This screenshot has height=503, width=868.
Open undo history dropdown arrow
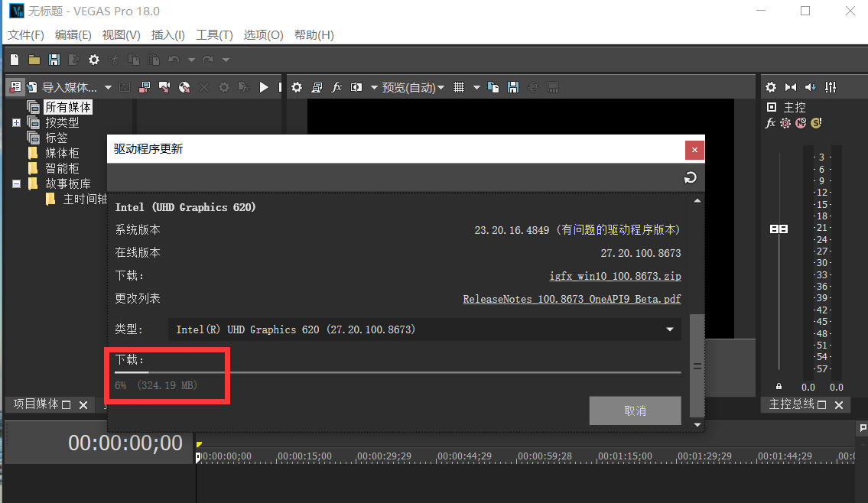point(191,60)
